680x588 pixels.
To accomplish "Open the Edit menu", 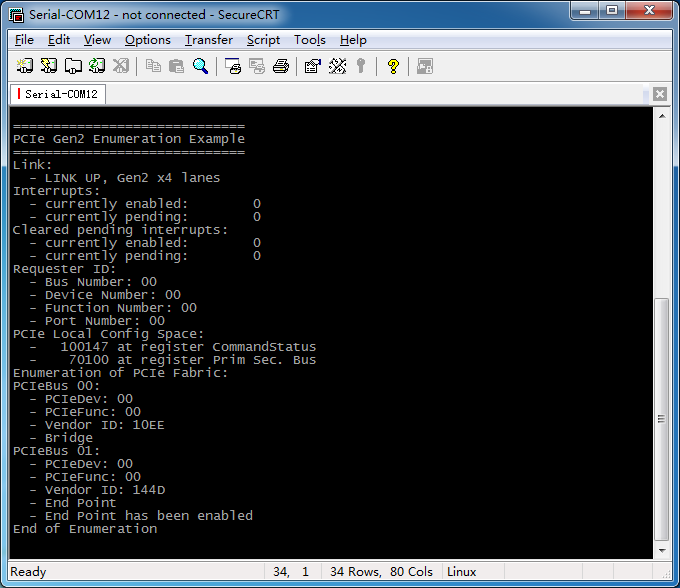I will point(59,40).
